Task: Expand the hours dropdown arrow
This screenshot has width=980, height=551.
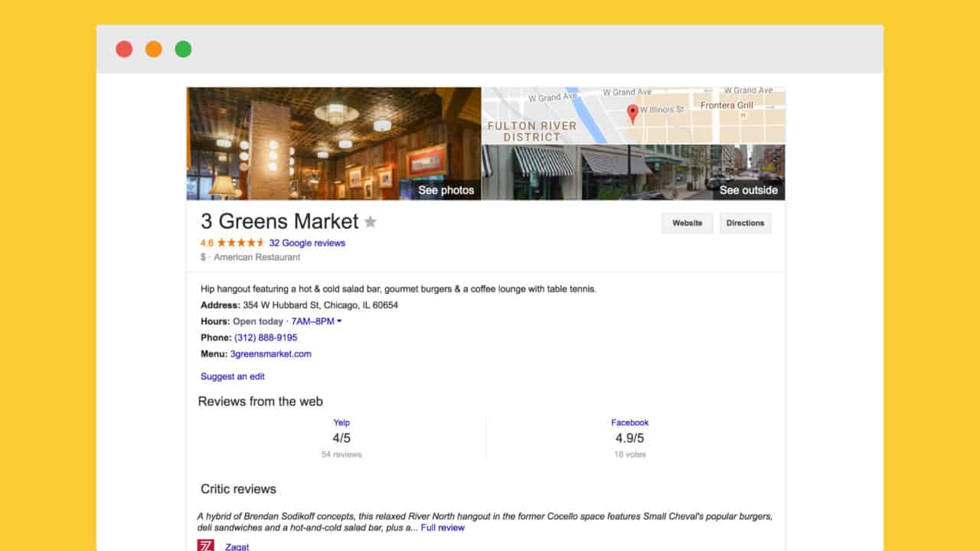Action: click(339, 321)
